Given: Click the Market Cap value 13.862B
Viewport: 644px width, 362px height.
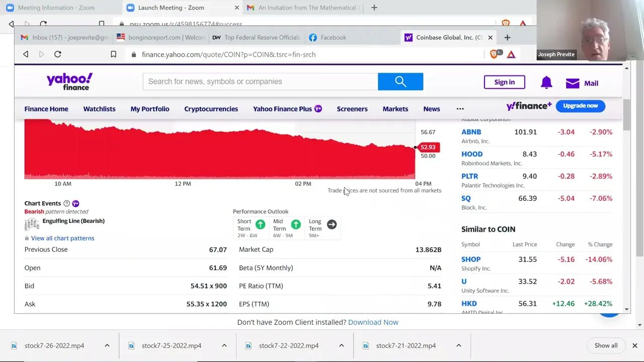Looking at the screenshot, I should click(428, 249).
